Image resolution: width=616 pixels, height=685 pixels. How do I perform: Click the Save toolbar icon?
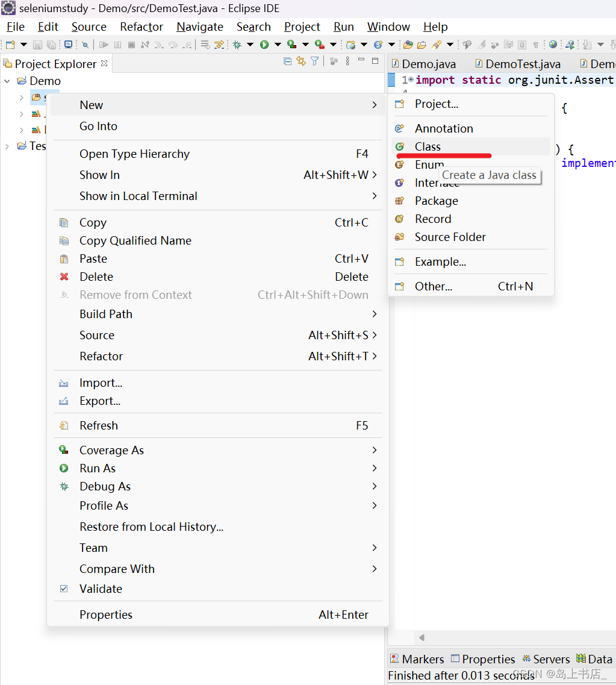pos(37,45)
